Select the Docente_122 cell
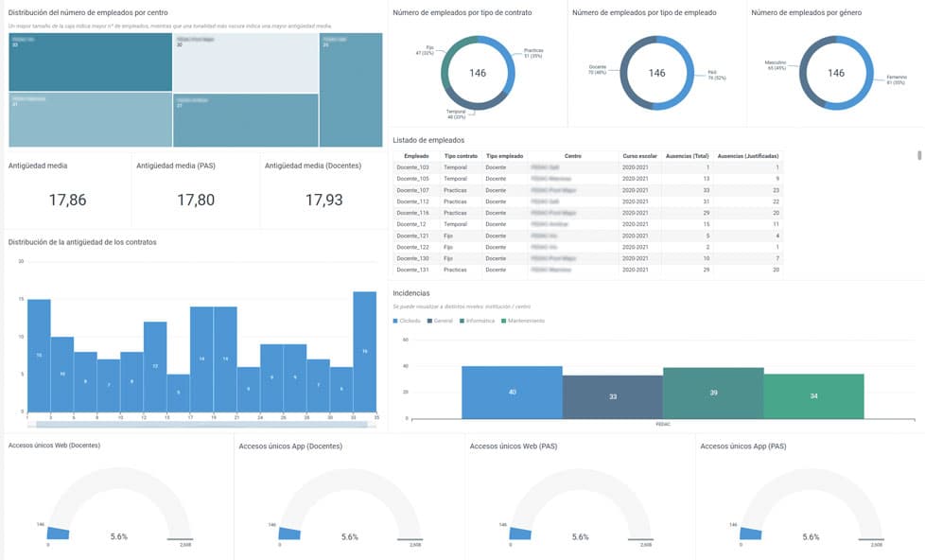 pyautogui.click(x=413, y=247)
